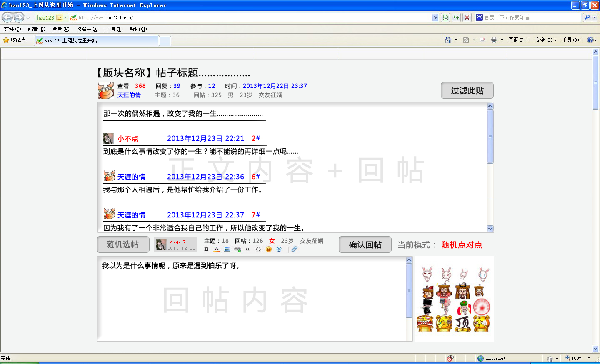This screenshot has width=600, height=364.
Task: Click the @ mention icon
Action: [x=279, y=249]
